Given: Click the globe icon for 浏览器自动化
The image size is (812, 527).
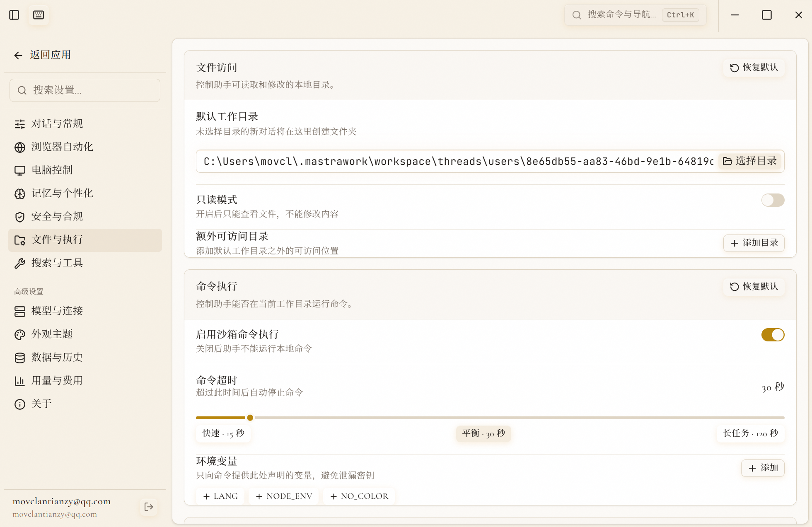Looking at the screenshot, I should pyautogui.click(x=20, y=147).
